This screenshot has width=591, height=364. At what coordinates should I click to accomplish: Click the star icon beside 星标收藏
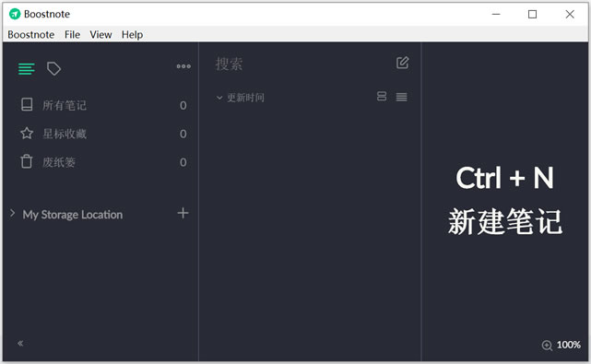[x=27, y=133]
